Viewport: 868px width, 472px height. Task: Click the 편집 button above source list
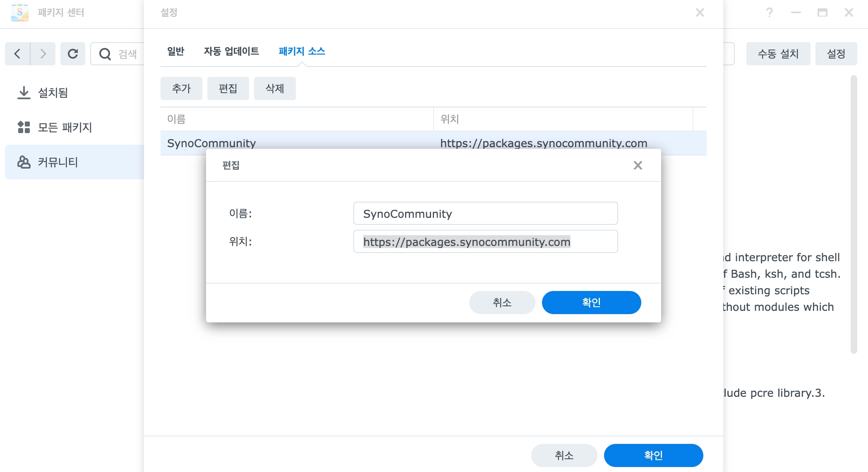point(228,88)
